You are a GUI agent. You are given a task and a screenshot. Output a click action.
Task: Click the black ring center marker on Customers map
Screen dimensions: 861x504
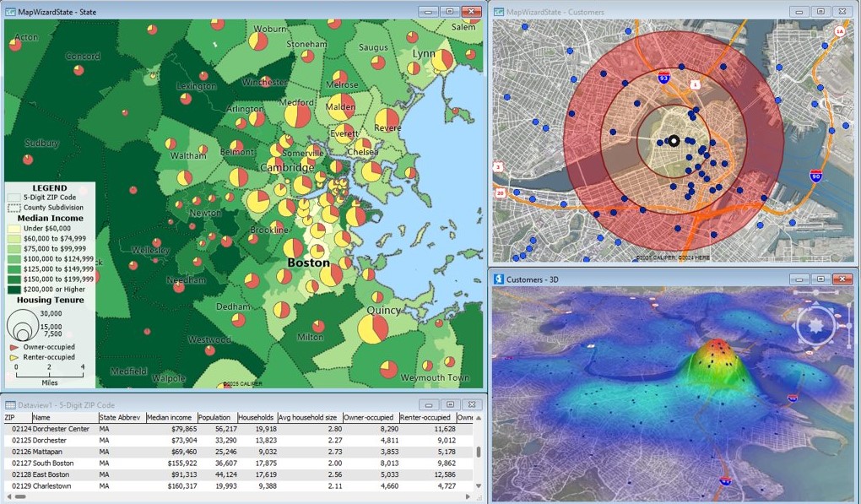point(674,141)
